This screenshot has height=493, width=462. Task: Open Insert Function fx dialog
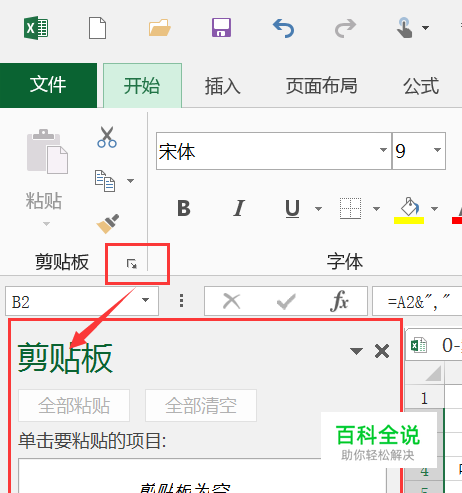[x=340, y=301]
